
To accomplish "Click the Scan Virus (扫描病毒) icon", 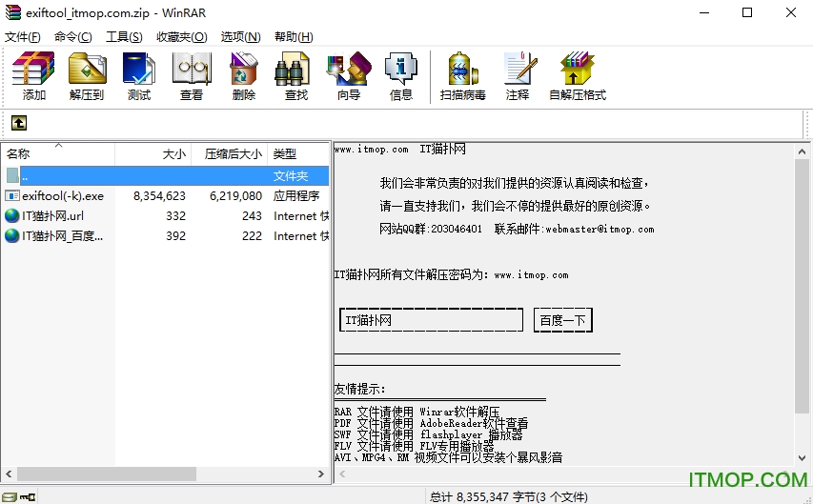I will (x=462, y=75).
